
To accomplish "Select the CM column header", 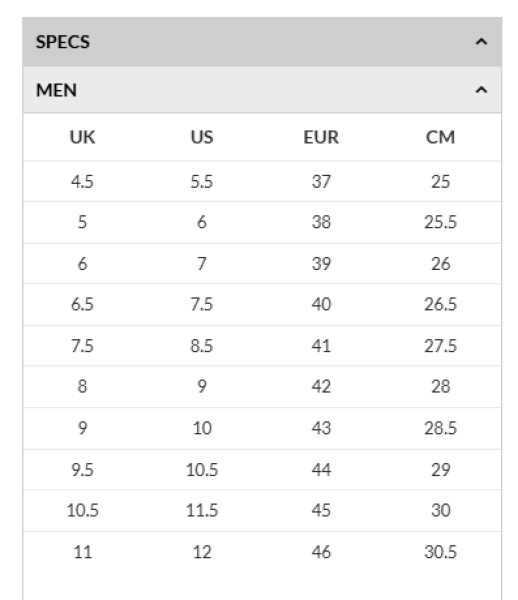I will pos(440,137).
